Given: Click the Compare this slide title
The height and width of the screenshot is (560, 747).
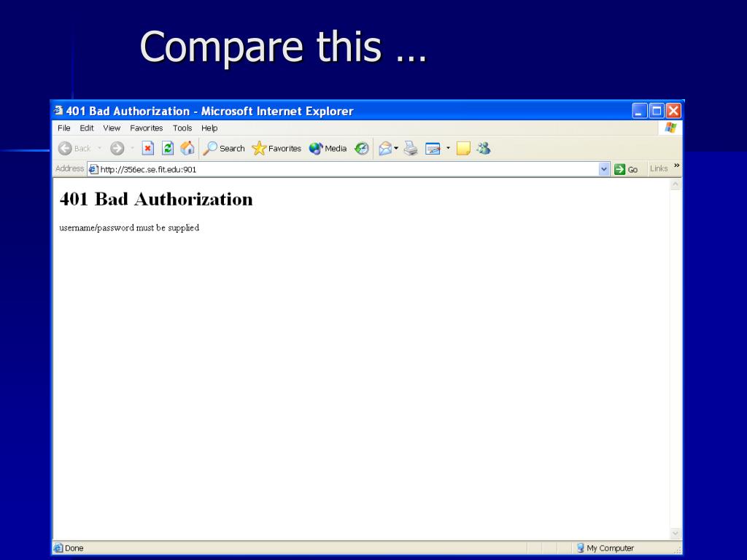Looking at the screenshot, I should click(x=284, y=47).
